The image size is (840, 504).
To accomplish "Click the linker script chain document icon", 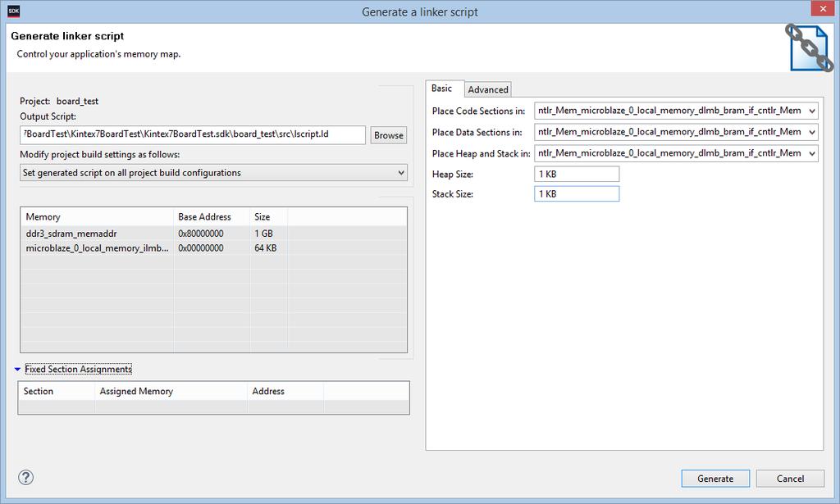I will tap(810, 48).
